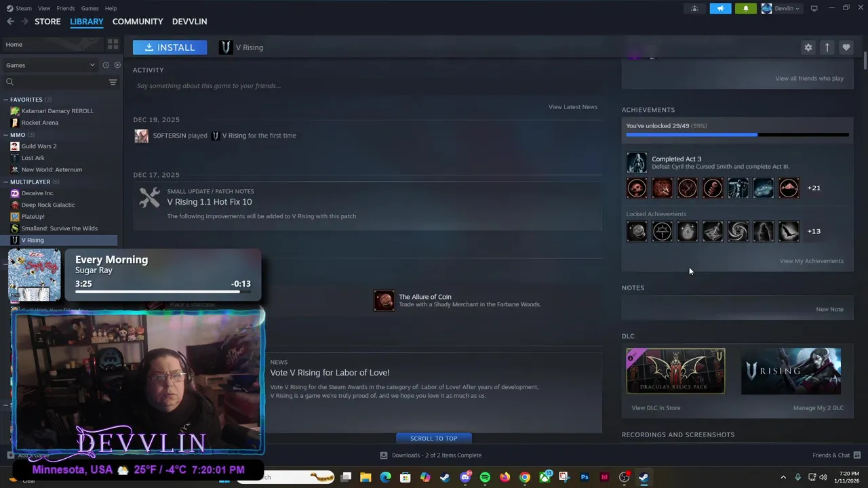Open Downloads 2 of 2 Items Complete
This screenshot has height=488, width=868.
click(431, 455)
